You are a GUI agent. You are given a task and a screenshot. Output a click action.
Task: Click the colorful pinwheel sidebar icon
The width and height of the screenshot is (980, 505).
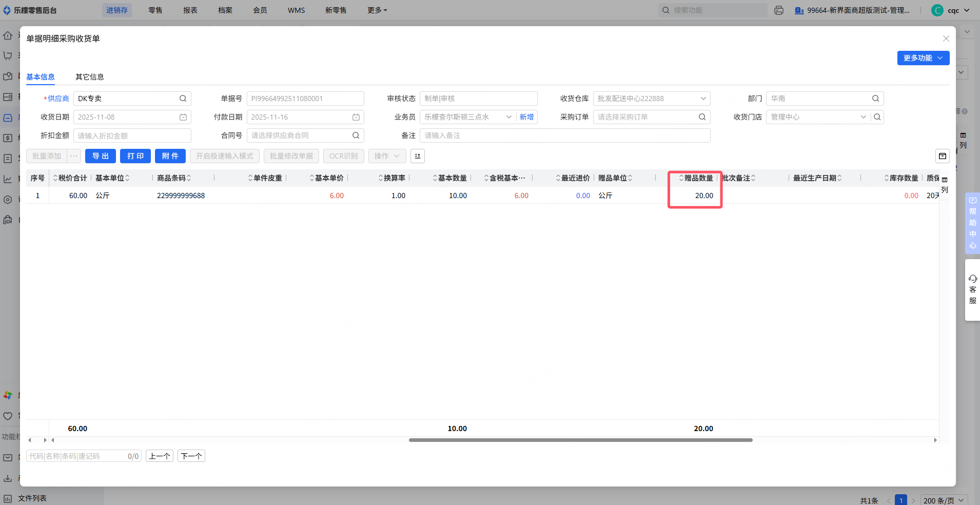point(8,395)
